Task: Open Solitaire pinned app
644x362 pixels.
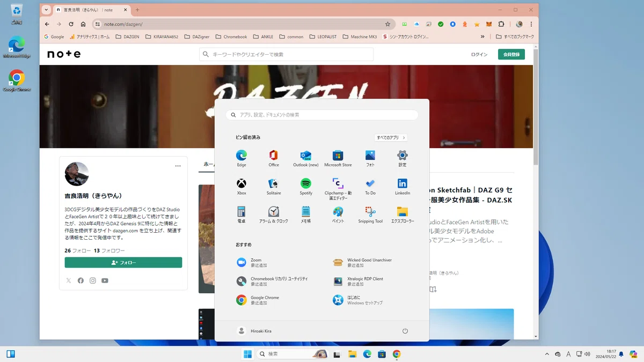Action: click(x=274, y=186)
